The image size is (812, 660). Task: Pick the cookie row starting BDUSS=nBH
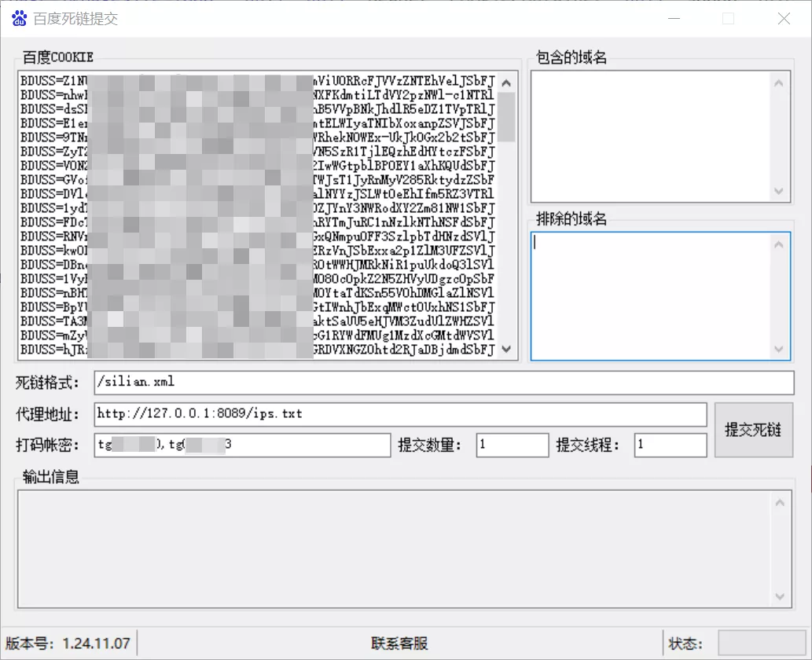[258, 293]
